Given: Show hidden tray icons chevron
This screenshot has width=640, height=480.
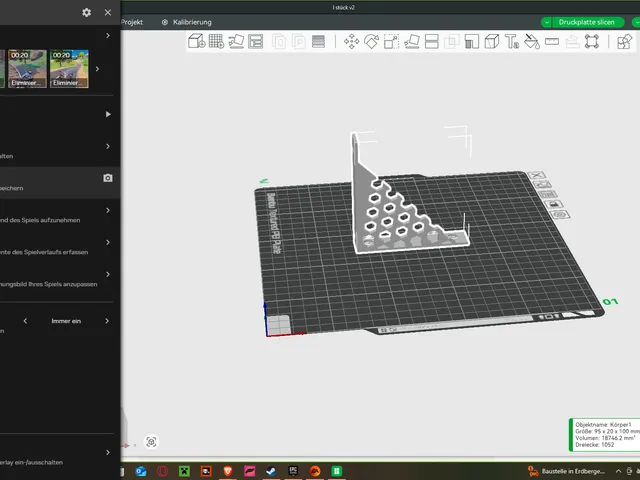Looking at the screenshot, I should click(x=619, y=471).
